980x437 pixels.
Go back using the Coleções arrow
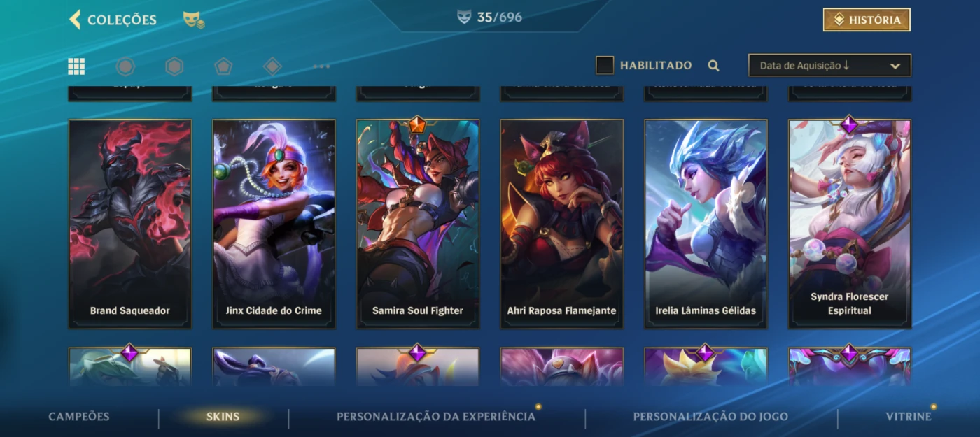tap(75, 20)
